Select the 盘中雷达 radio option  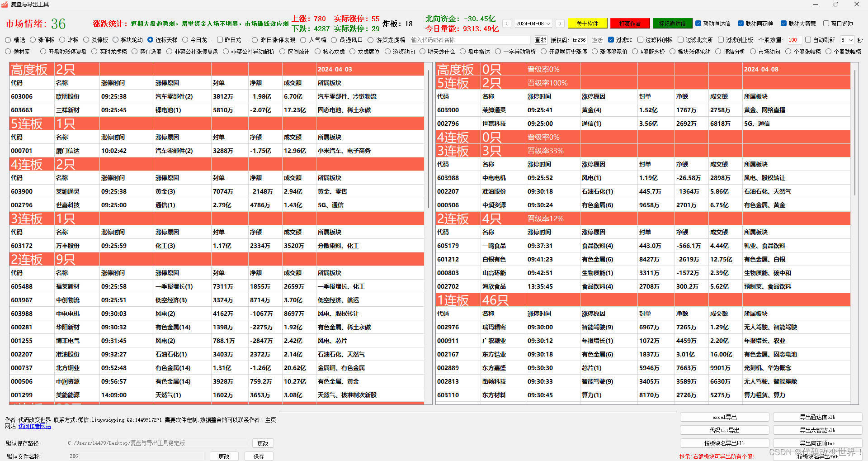click(x=475, y=52)
